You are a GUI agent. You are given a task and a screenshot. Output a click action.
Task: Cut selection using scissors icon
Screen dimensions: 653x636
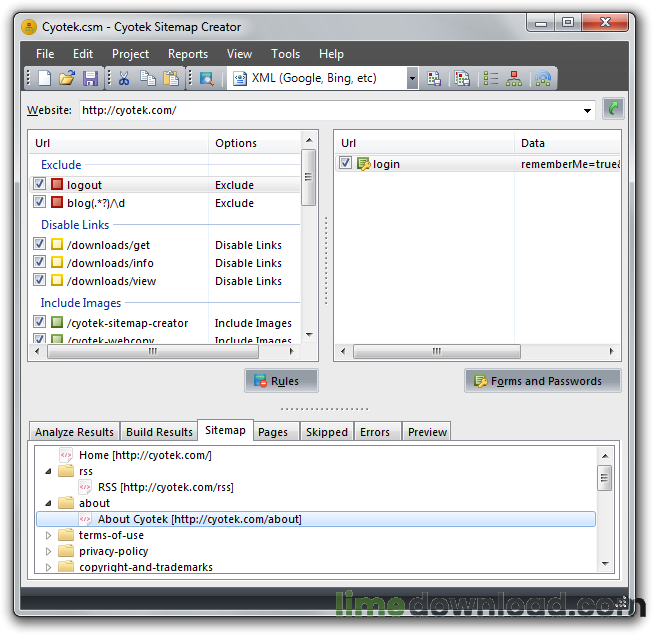point(124,78)
